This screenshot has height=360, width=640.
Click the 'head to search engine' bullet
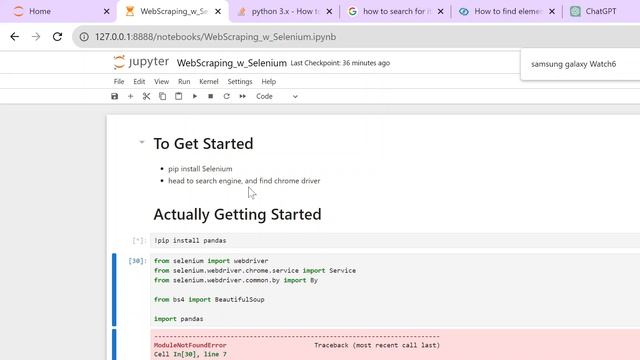[244, 181]
